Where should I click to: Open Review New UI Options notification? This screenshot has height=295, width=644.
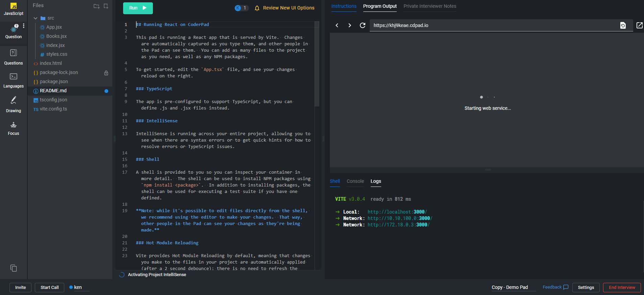tap(285, 8)
